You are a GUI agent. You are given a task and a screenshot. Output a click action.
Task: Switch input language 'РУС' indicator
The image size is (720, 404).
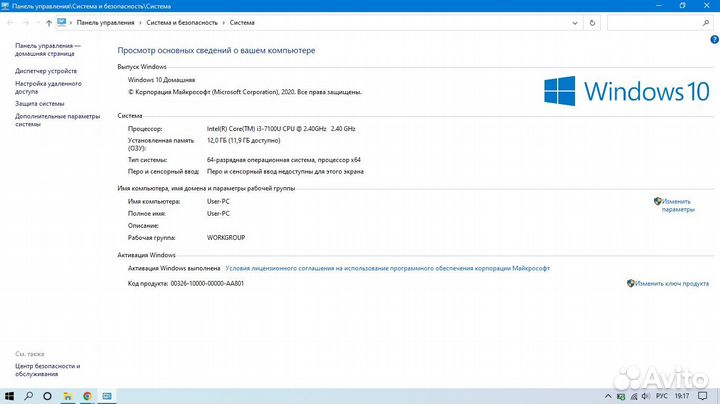coord(662,396)
